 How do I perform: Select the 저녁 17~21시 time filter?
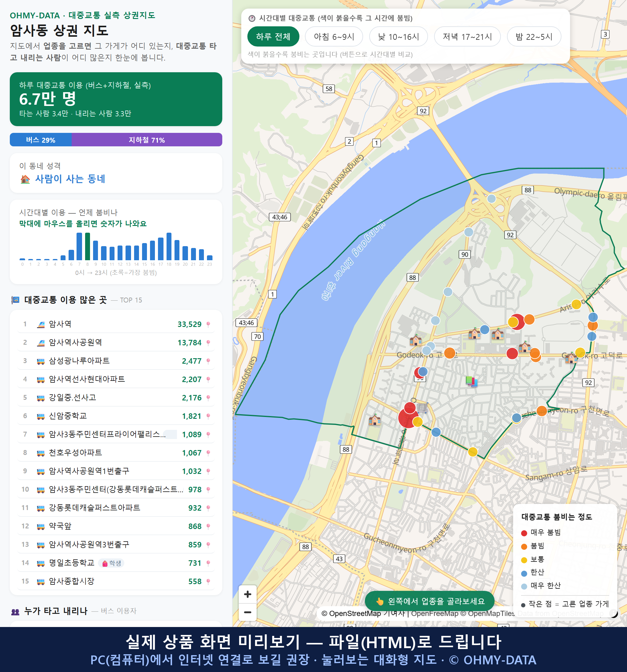pyautogui.click(x=467, y=36)
